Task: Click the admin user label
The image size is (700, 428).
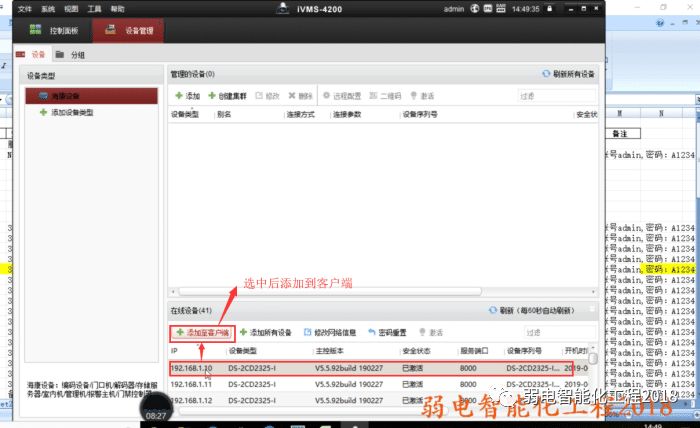Action: click(x=454, y=9)
